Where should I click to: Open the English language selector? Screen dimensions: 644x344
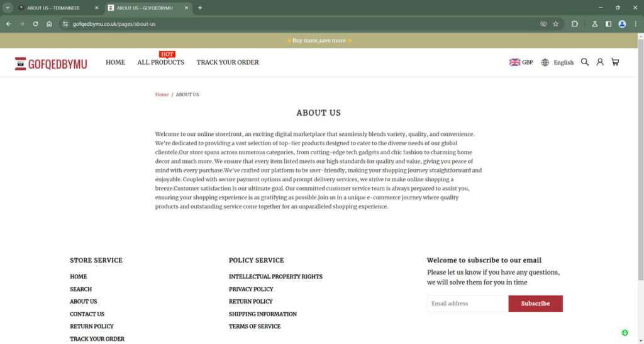(x=557, y=62)
